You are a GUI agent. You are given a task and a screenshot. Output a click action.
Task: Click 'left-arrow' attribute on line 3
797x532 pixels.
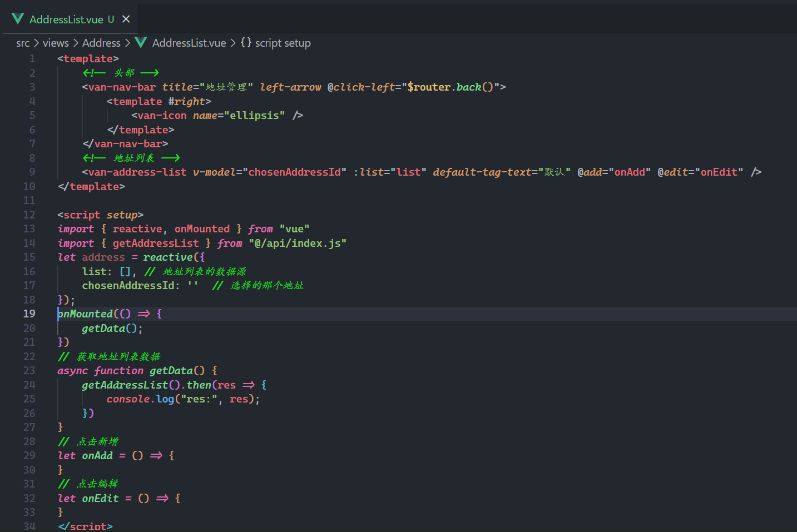tap(291, 87)
